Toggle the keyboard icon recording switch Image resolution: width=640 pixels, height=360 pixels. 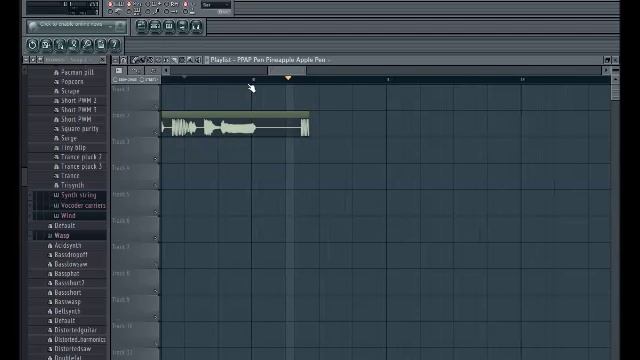[129, 11]
